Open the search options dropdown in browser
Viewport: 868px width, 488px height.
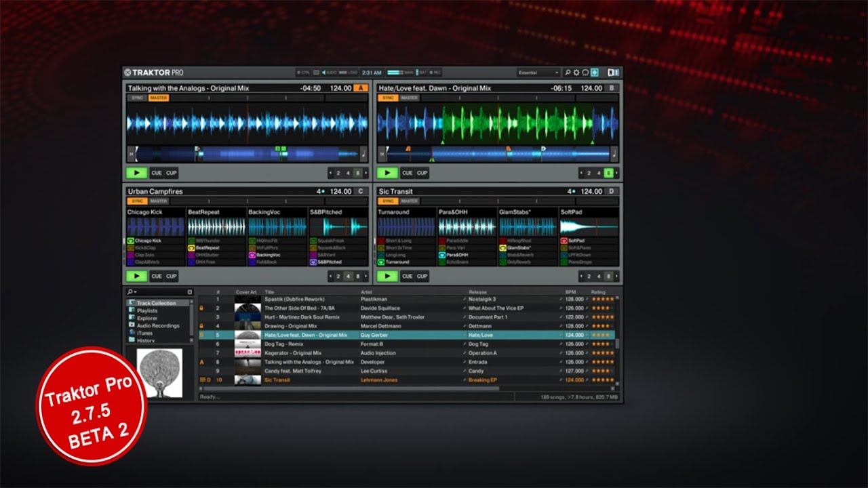pyautogui.click(x=132, y=292)
